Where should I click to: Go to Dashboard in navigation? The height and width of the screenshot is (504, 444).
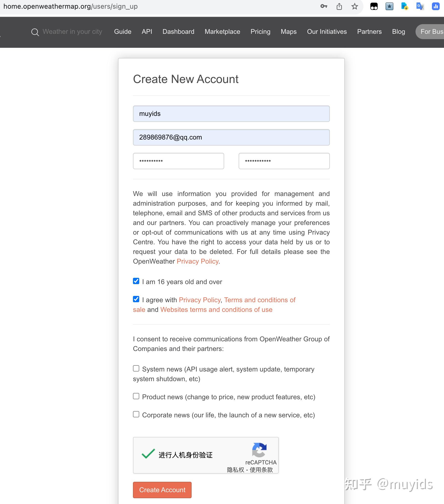coord(179,32)
